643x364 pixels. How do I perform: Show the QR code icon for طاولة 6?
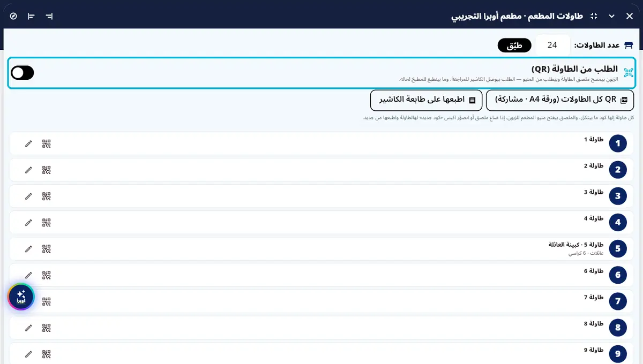click(x=47, y=275)
